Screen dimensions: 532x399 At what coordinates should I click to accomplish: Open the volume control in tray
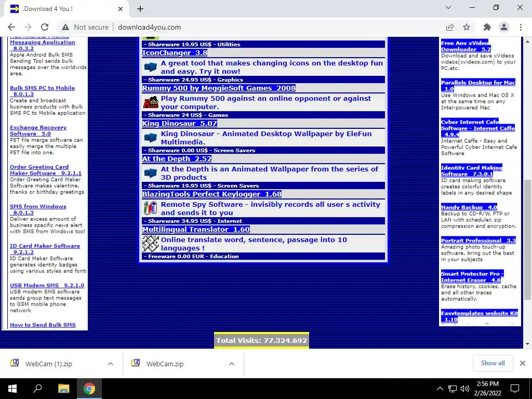point(465,389)
